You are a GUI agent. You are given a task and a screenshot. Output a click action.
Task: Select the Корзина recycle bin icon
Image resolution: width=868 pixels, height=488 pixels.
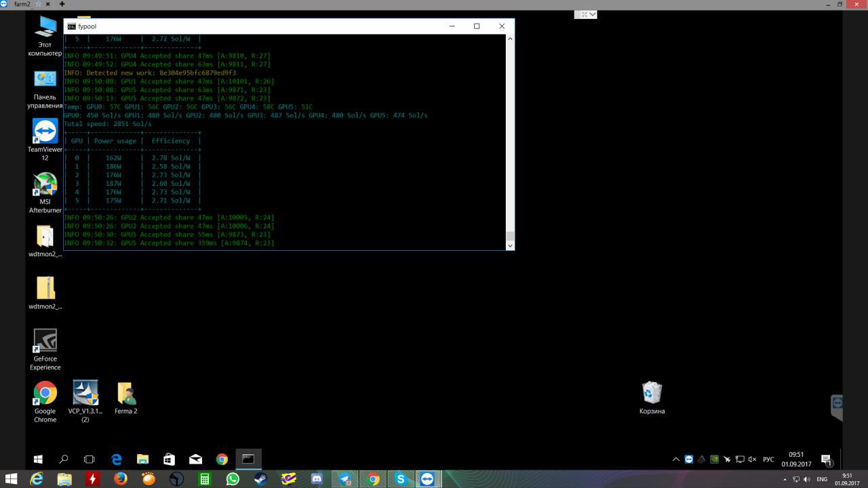point(652,398)
